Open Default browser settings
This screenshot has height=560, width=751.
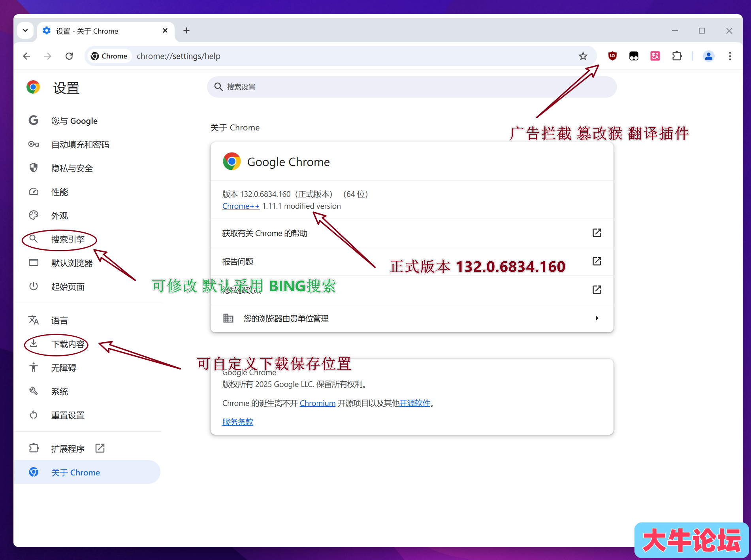pos(87,263)
